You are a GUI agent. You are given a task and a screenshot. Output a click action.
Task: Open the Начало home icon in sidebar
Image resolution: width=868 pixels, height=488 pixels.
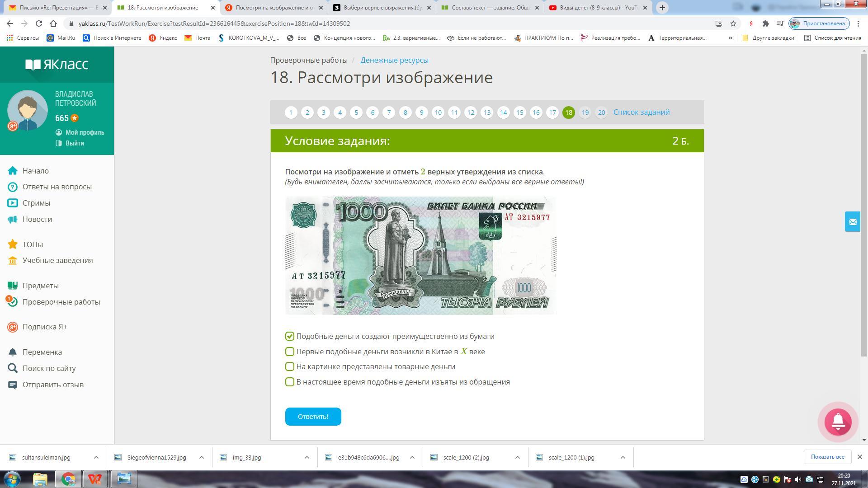tap(13, 171)
